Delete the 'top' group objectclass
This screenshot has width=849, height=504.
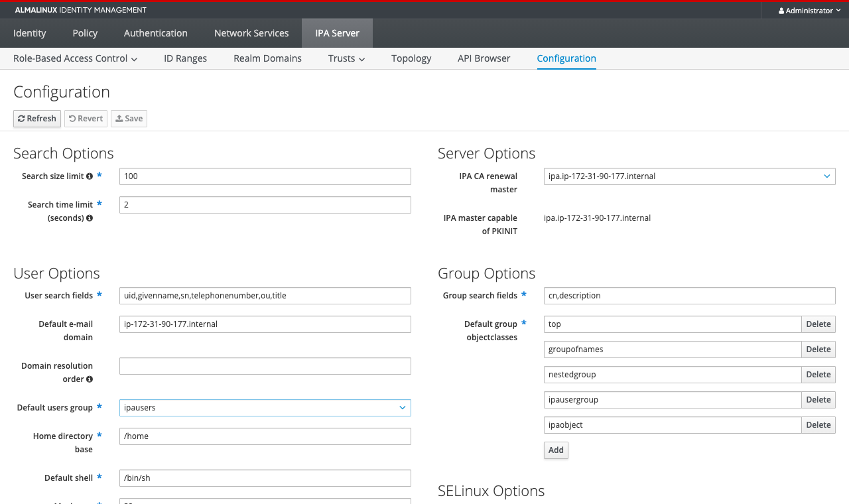(818, 324)
